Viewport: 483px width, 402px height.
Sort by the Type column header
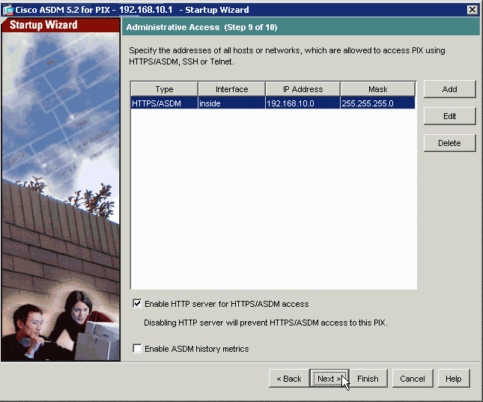[164, 89]
